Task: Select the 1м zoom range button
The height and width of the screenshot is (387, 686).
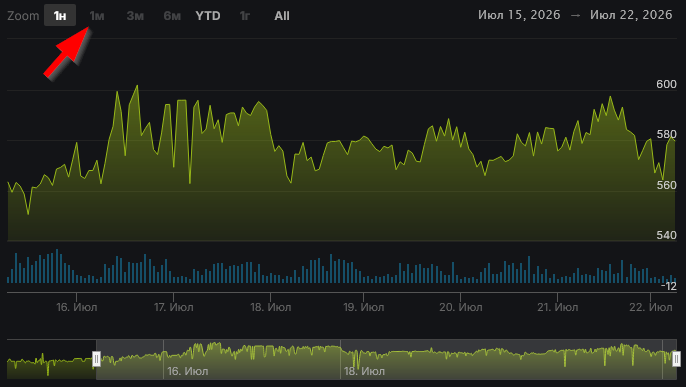Action: click(x=97, y=16)
